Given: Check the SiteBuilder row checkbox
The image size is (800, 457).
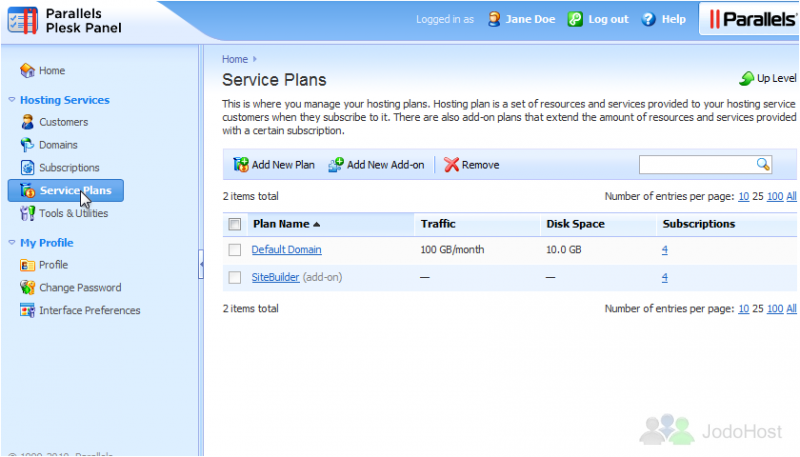Looking at the screenshot, I should (235, 277).
